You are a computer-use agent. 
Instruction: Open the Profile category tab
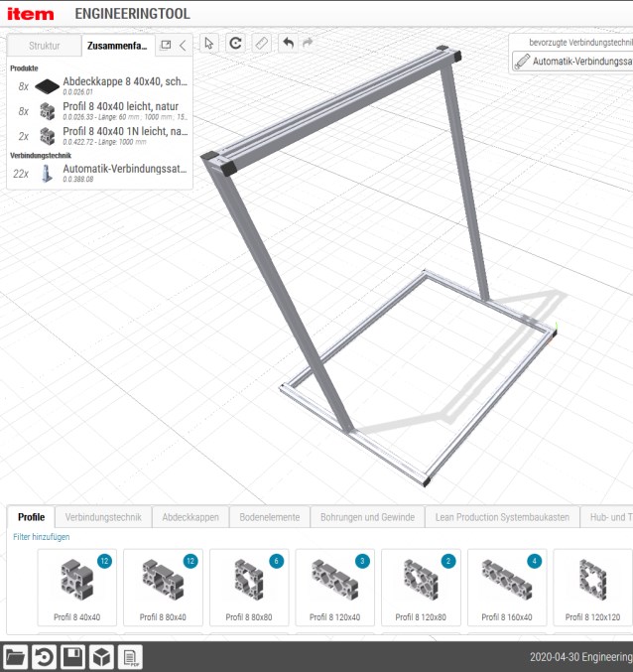tap(32, 517)
